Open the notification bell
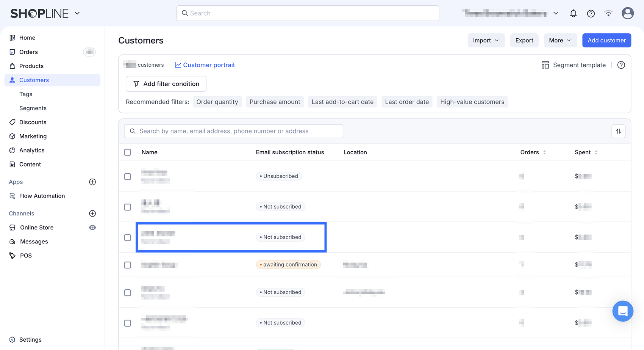 point(573,13)
